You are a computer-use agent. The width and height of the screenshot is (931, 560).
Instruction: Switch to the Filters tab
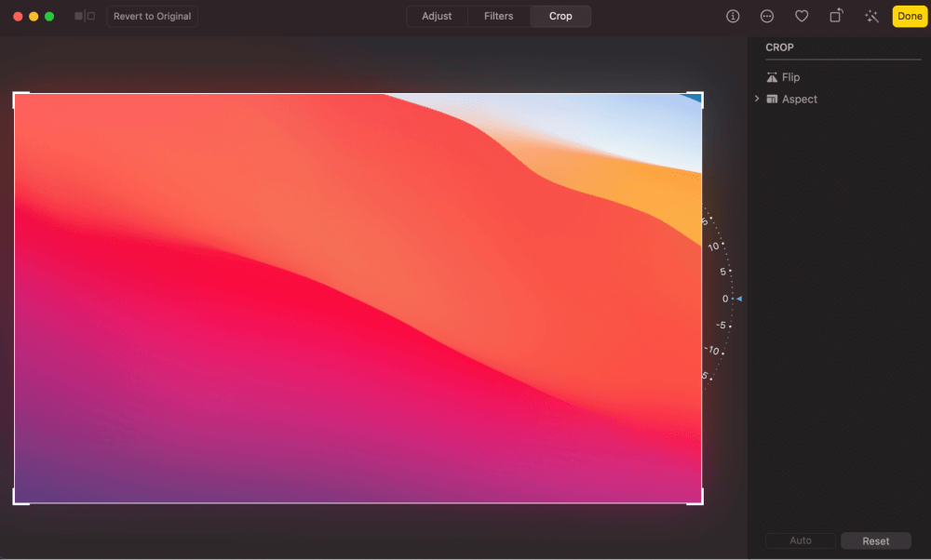coord(498,16)
